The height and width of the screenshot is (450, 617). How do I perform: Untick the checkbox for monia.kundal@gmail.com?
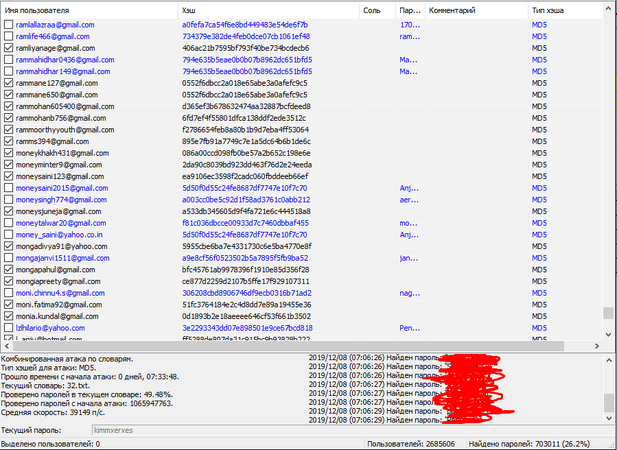8,316
